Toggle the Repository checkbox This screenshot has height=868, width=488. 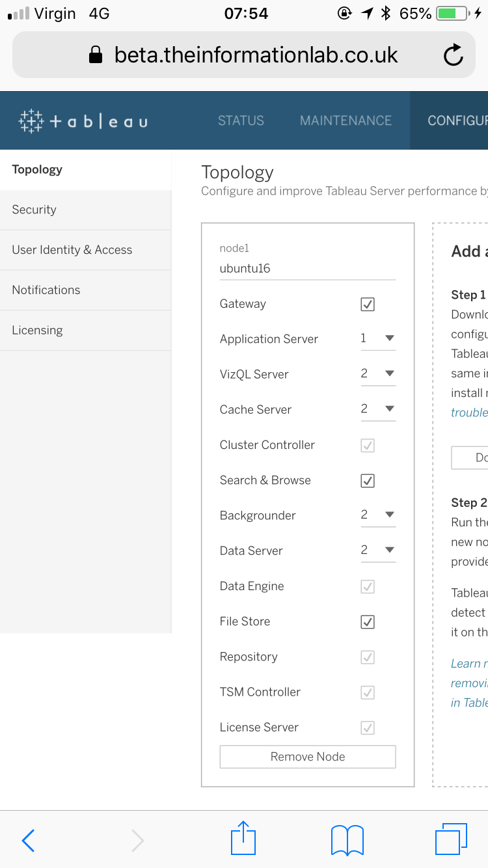[368, 657]
